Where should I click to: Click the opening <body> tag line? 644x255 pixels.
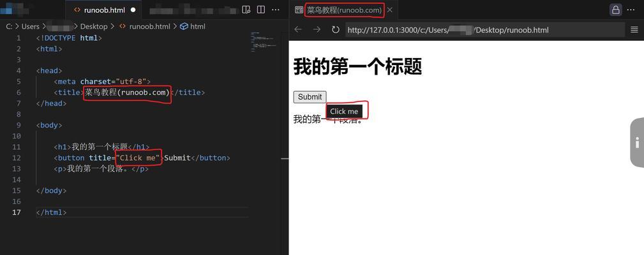point(49,125)
